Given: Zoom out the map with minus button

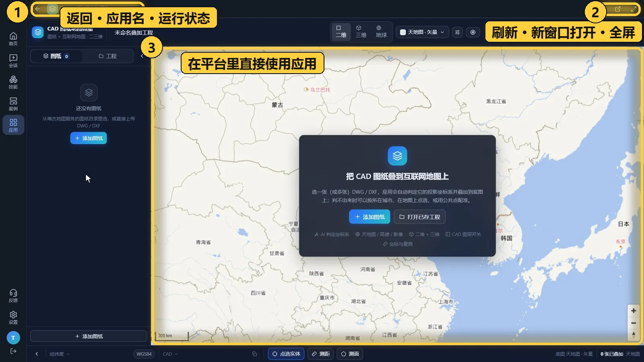Looking at the screenshot, I should pyautogui.click(x=634, y=323).
